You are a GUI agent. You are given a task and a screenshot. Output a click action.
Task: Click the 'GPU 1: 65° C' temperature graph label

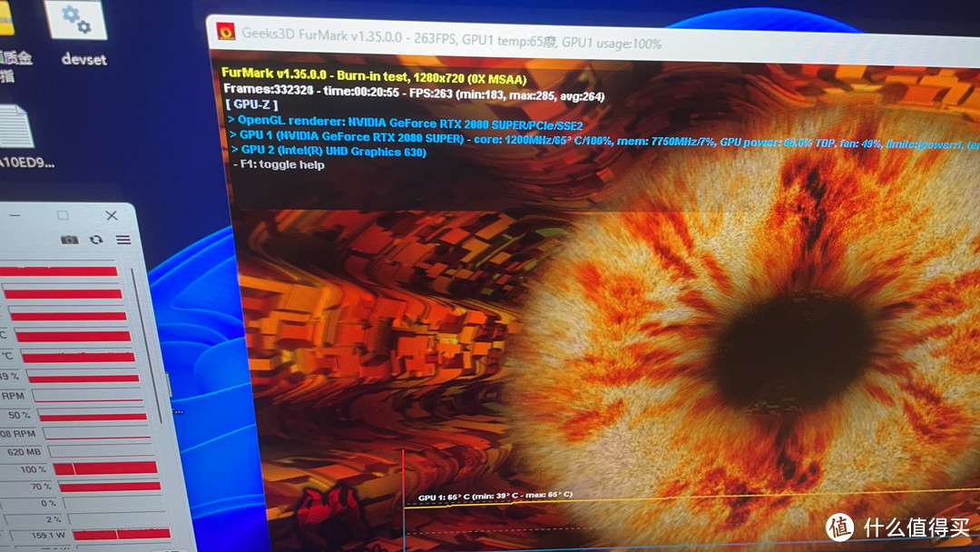(495, 497)
